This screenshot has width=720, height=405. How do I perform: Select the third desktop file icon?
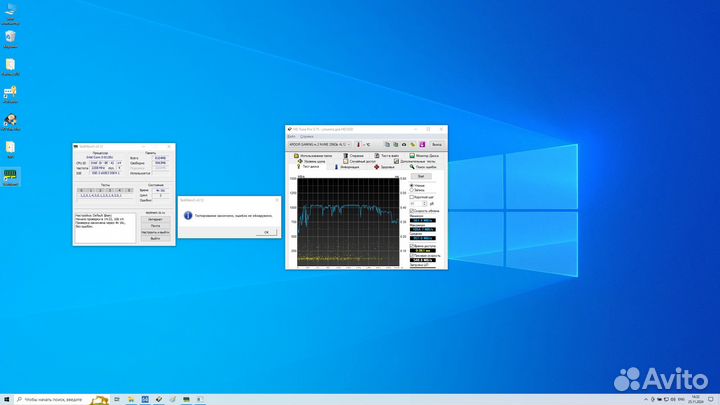[x=10, y=67]
